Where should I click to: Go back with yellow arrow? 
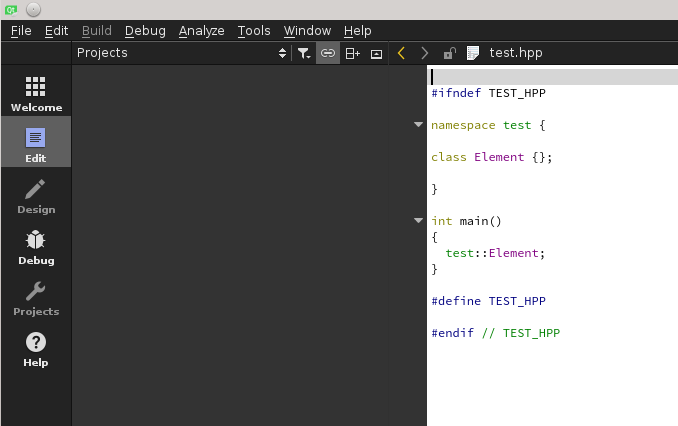pyautogui.click(x=401, y=53)
